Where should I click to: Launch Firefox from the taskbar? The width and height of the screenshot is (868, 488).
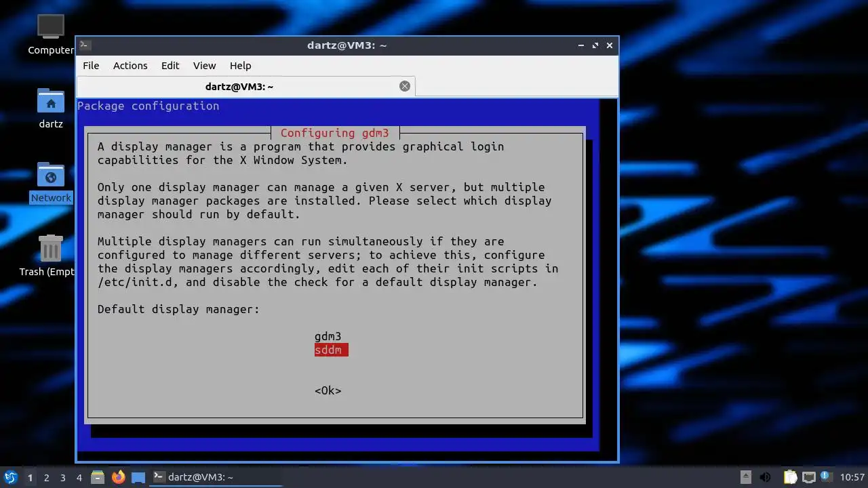point(119,477)
